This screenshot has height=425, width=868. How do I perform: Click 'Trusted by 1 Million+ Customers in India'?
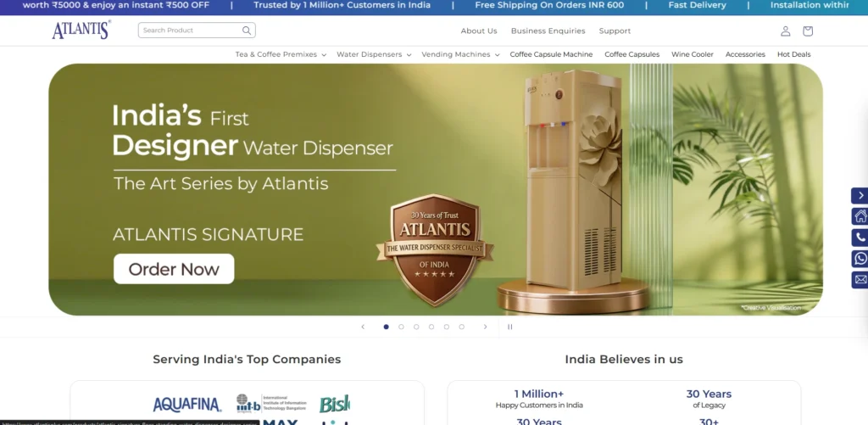342,5
